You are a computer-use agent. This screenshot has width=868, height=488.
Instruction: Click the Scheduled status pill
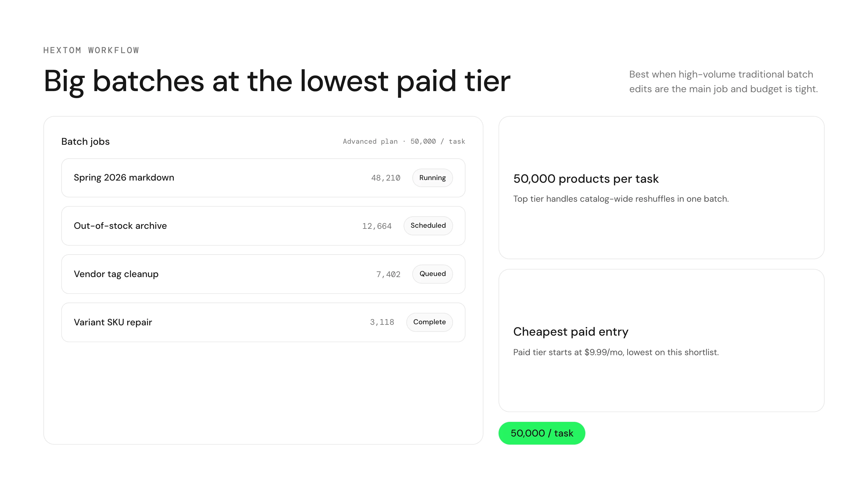(428, 226)
